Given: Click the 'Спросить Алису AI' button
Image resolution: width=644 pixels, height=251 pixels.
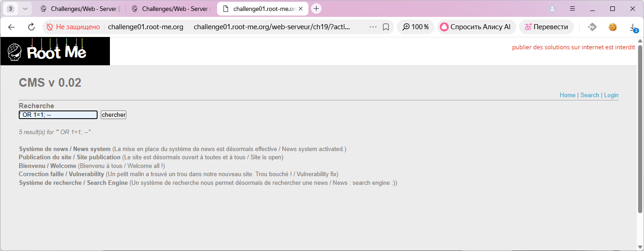Looking at the screenshot, I should click(476, 27).
